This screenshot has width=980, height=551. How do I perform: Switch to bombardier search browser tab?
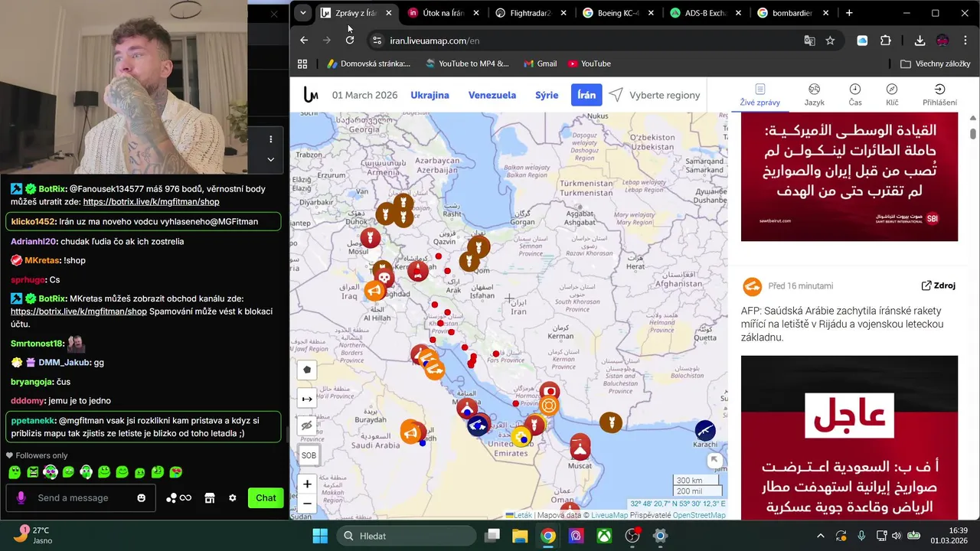(x=793, y=13)
